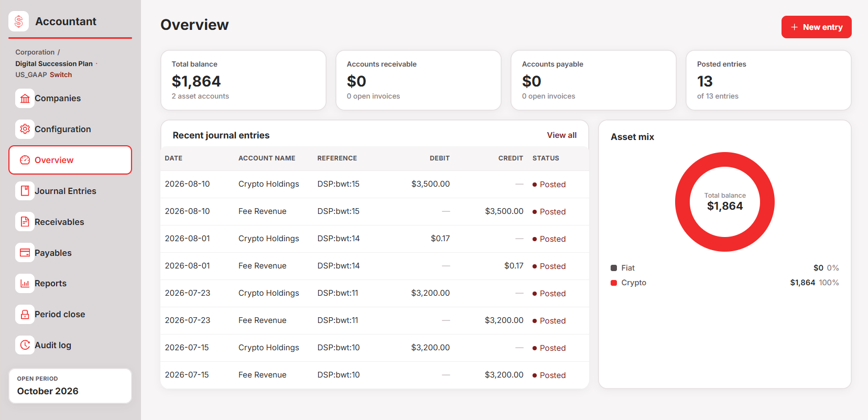Click the Accountant dollar logo icon
This screenshot has width=868, height=420.
coord(18,21)
